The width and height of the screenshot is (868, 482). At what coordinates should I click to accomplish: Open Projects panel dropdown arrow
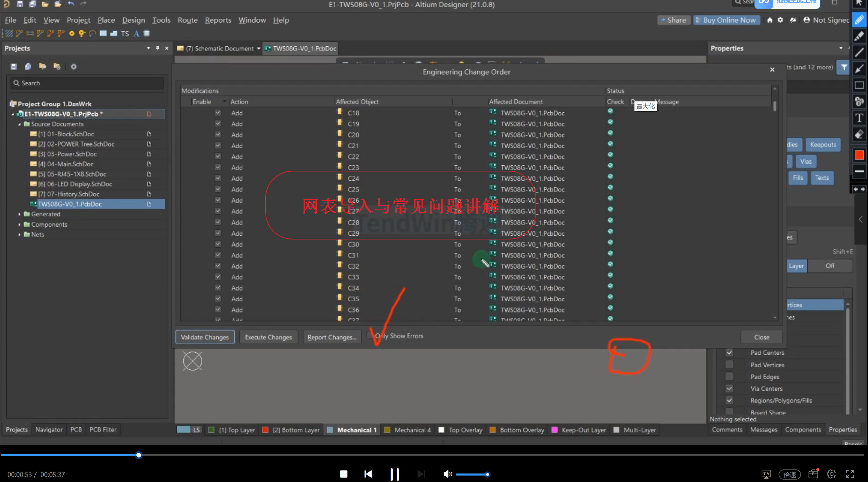(148, 48)
